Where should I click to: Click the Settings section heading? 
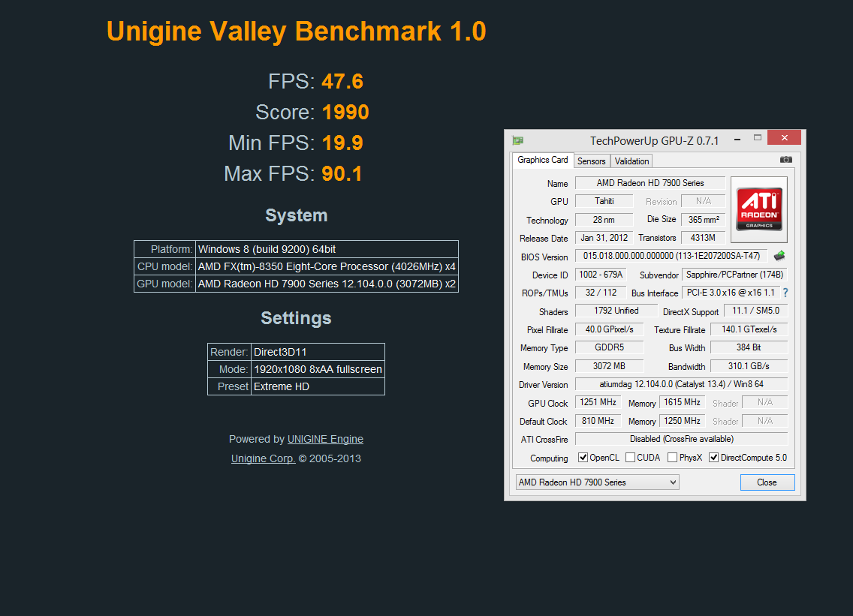(296, 318)
